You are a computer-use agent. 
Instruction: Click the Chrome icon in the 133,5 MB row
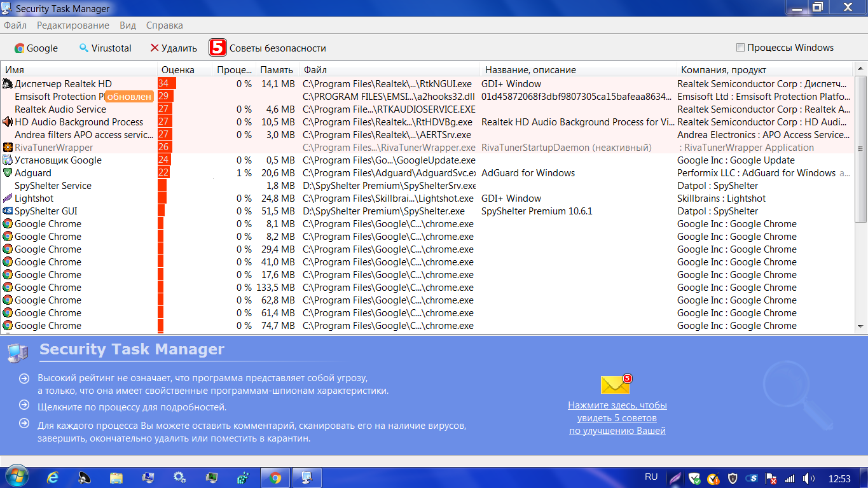point(8,288)
